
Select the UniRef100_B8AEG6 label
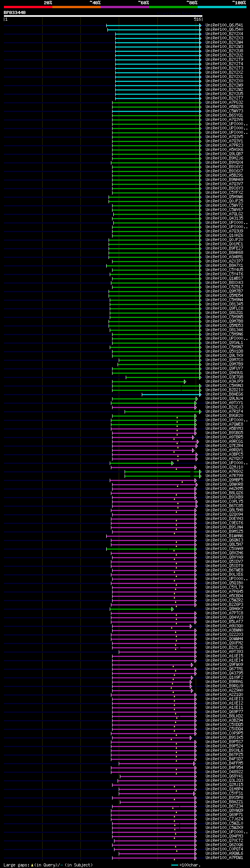[x=224, y=394]
